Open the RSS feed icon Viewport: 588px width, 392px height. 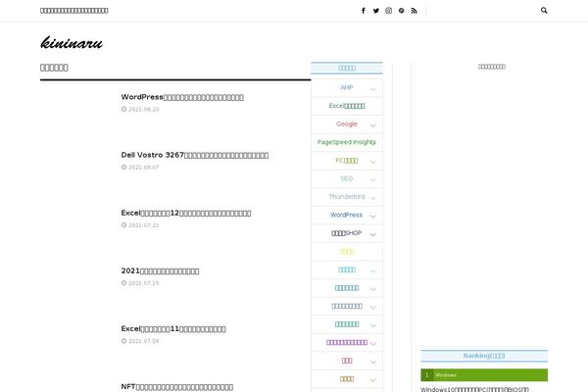coord(414,11)
